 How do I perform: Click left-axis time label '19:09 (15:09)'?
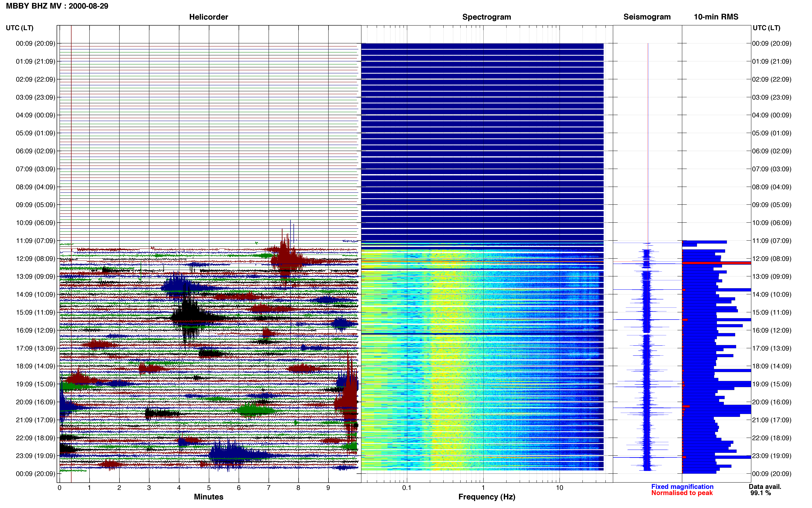coord(36,384)
